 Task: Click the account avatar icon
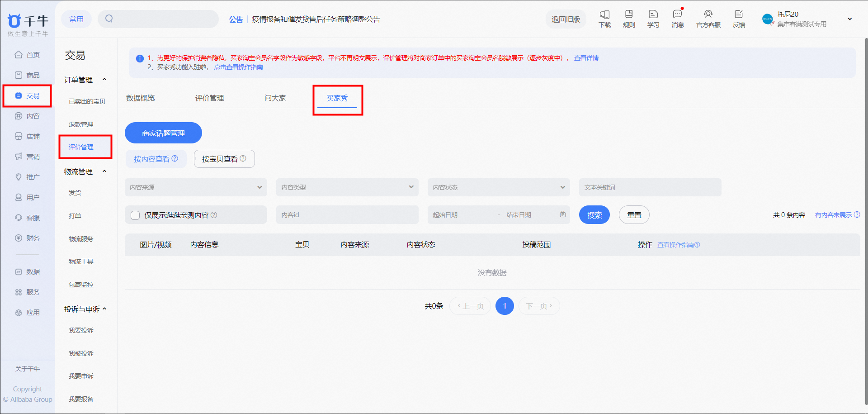(768, 19)
